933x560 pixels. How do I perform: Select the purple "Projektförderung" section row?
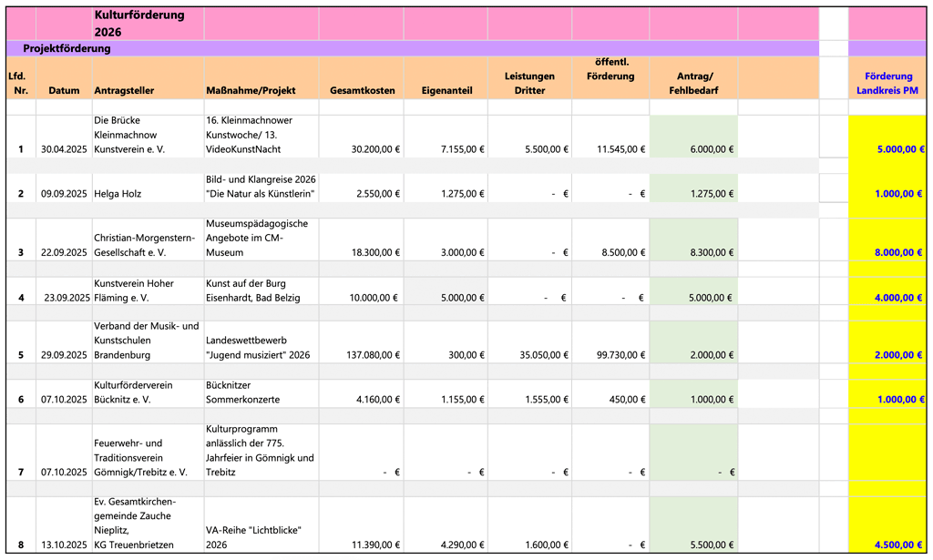(x=67, y=48)
